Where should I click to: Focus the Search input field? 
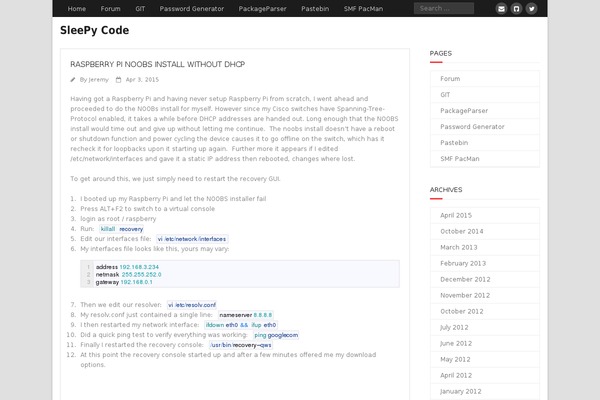[x=444, y=8]
